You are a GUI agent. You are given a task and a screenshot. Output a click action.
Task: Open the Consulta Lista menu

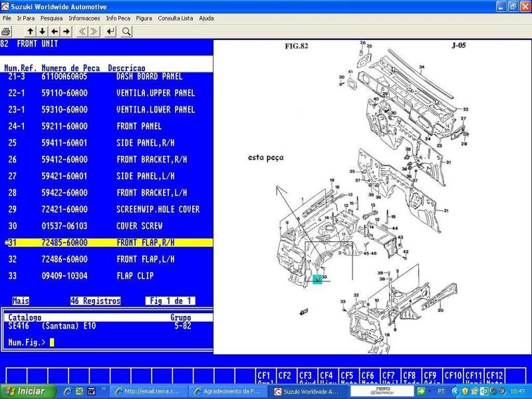(176, 19)
